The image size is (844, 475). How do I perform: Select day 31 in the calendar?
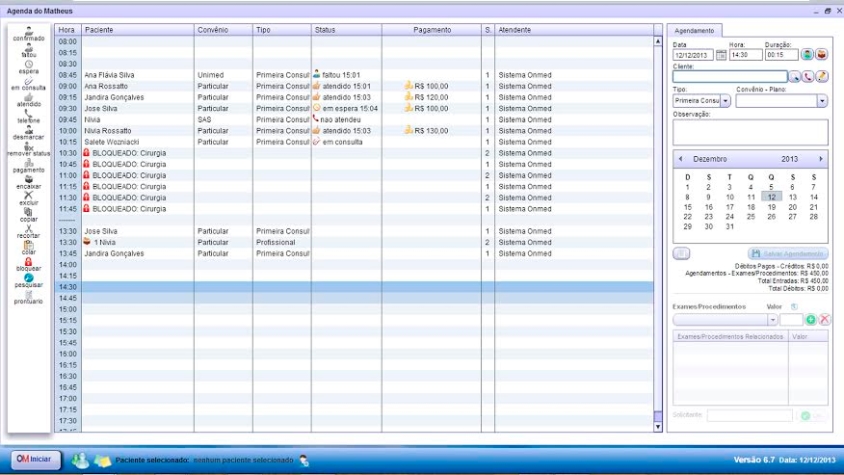pyautogui.click(x=729, y=227)
